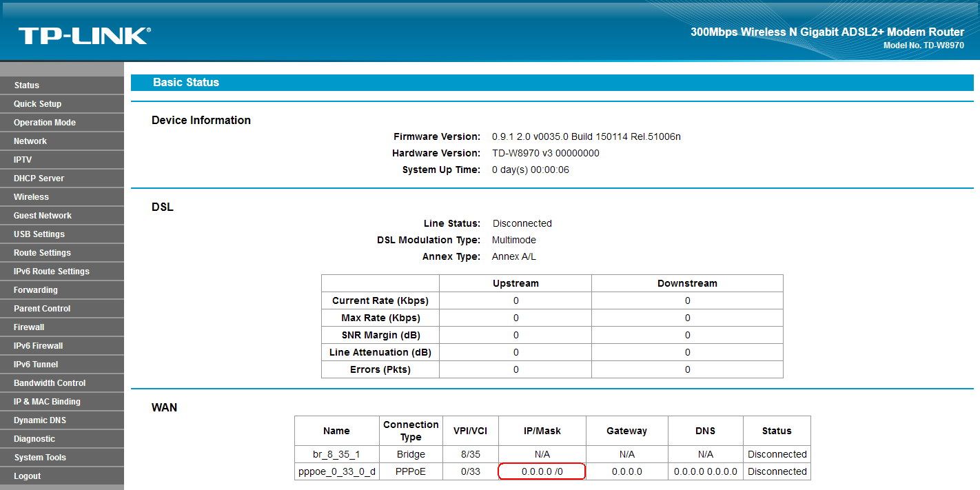Click IP/Mask value 0.0.0.0 /0
Image resolution: width=980 pixels, height=490 pixels.
(542, 471)
